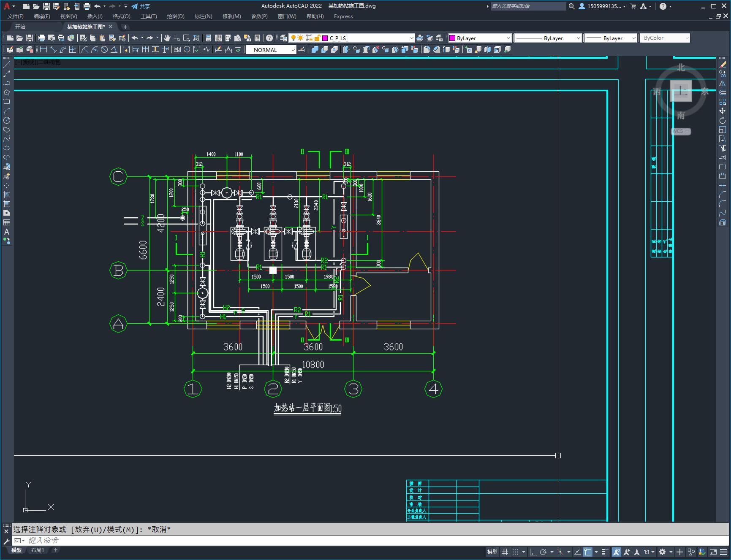
Task: Click the WCS button under the ViewCube
Action: point(681,131)
